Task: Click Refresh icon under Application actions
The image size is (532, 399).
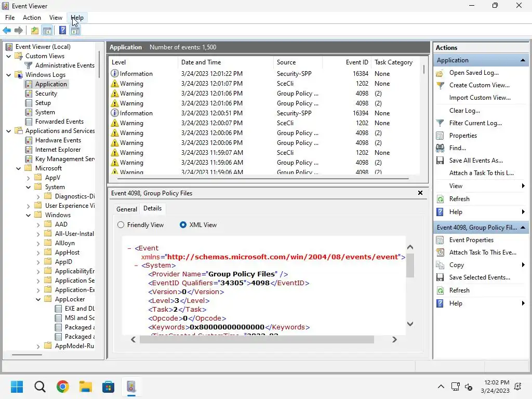Action: point(440,199)
